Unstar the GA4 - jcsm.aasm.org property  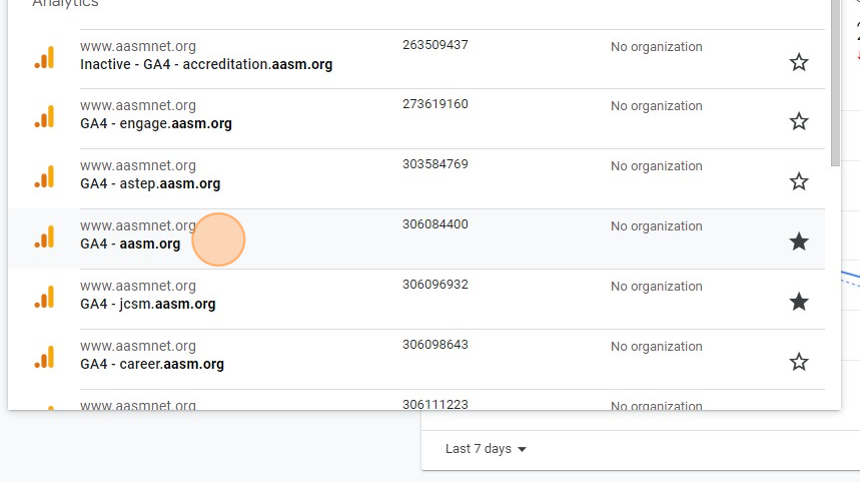click(x=799, y=302)
